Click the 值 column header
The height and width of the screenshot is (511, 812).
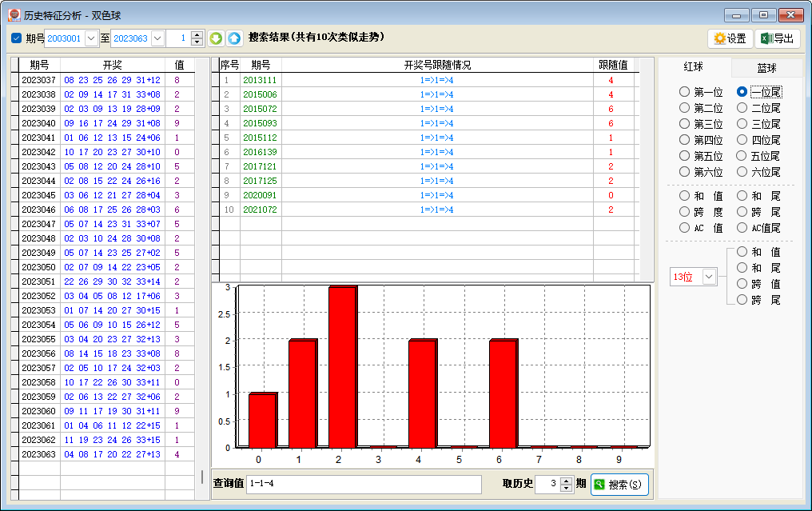tap(179, 65)
